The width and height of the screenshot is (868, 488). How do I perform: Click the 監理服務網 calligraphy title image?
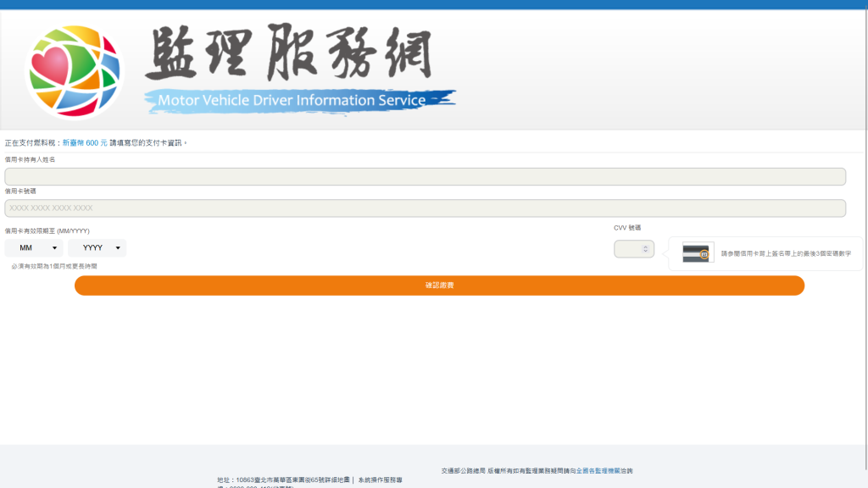click(x=288, y=54)
